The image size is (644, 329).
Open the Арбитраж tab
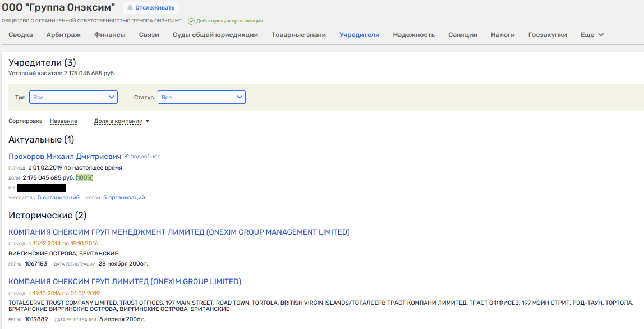pyautogui.click(x=63, y=35)
